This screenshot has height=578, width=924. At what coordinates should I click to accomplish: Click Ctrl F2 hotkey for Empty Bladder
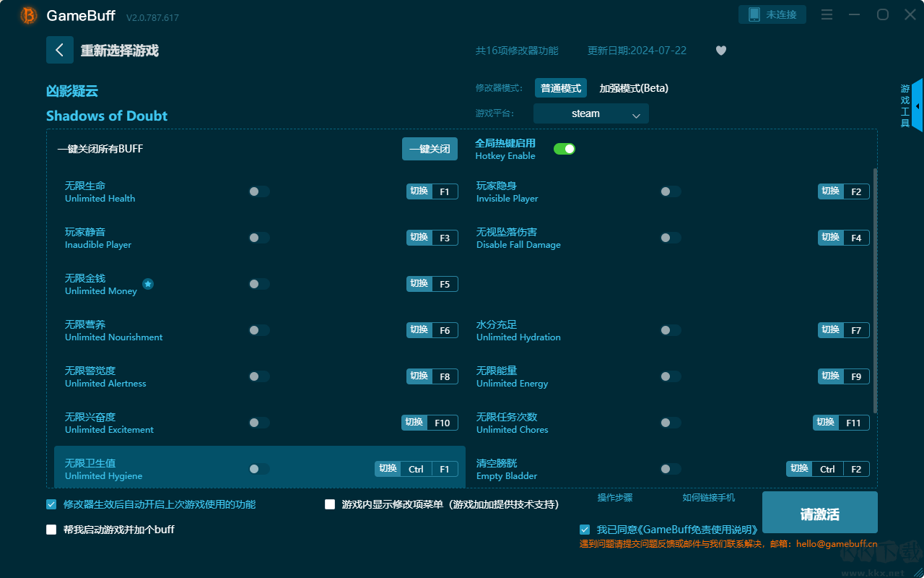tap(828, 469)
